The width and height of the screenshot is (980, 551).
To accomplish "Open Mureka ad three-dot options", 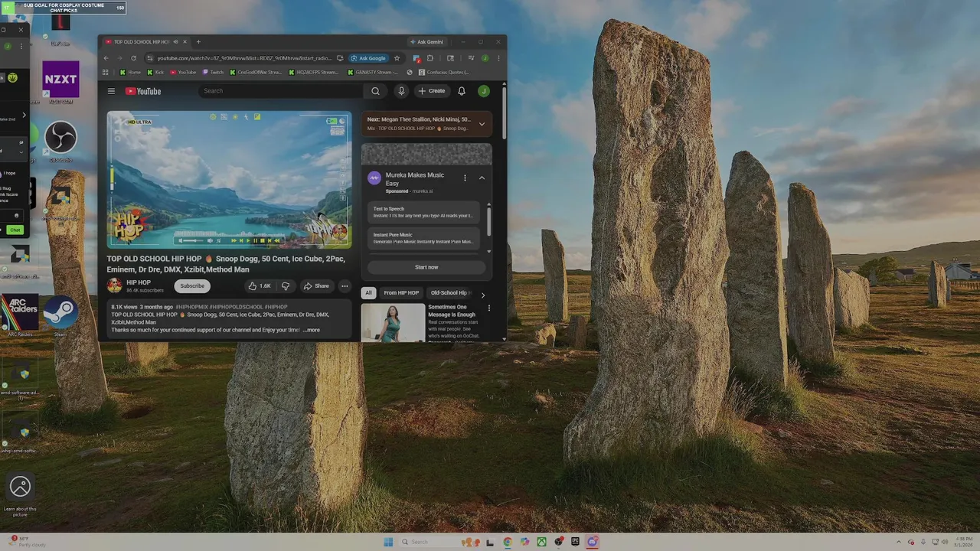I will (x=465, y=178).
